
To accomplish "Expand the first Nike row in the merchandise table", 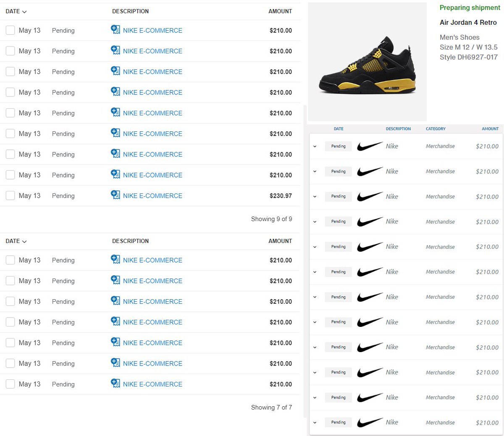I will (315, 146).
